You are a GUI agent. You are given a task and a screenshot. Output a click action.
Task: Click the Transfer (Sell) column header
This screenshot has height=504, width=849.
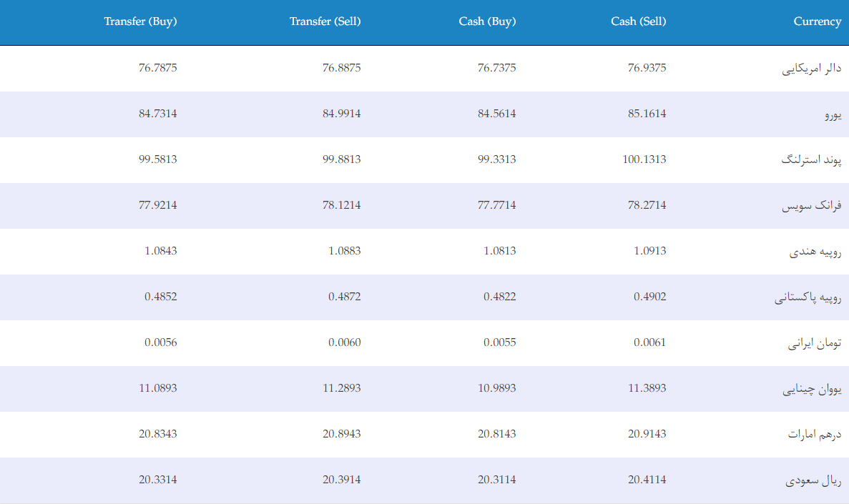tap(325, 21)
